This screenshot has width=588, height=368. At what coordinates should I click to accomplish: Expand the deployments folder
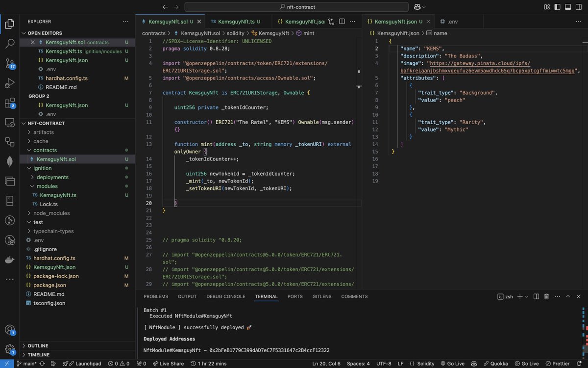[52, 177]
